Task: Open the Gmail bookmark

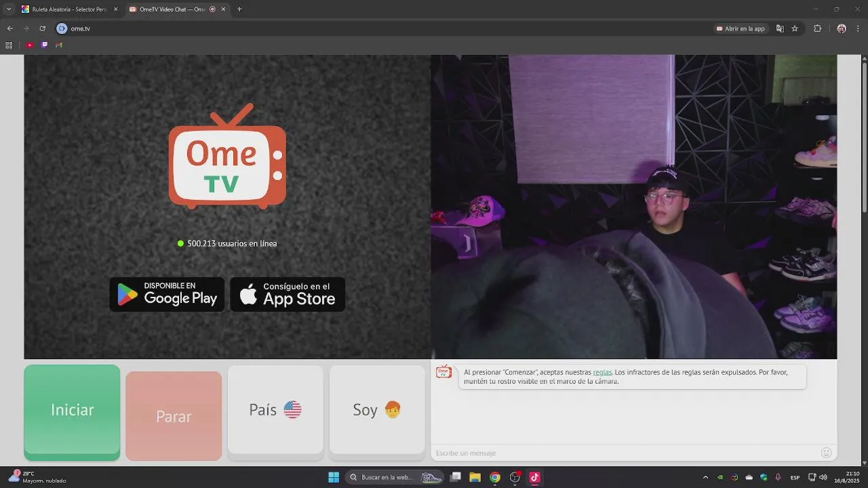Action: pos(59,45)
